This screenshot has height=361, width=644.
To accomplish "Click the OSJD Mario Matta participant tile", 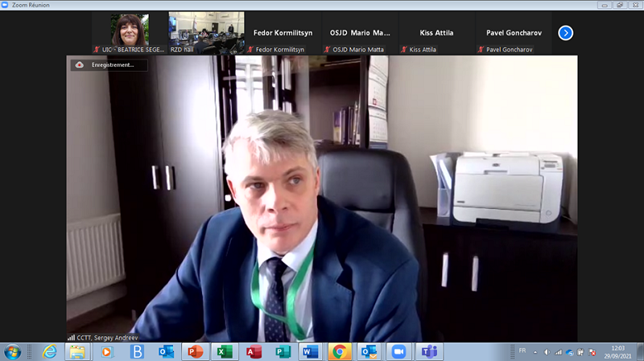I will [360, 34].
